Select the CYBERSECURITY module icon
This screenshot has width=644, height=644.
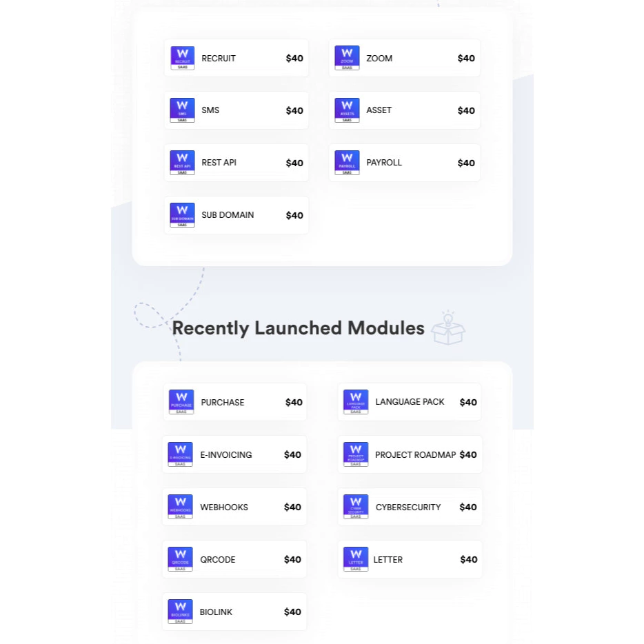click(x=355, y=507)
